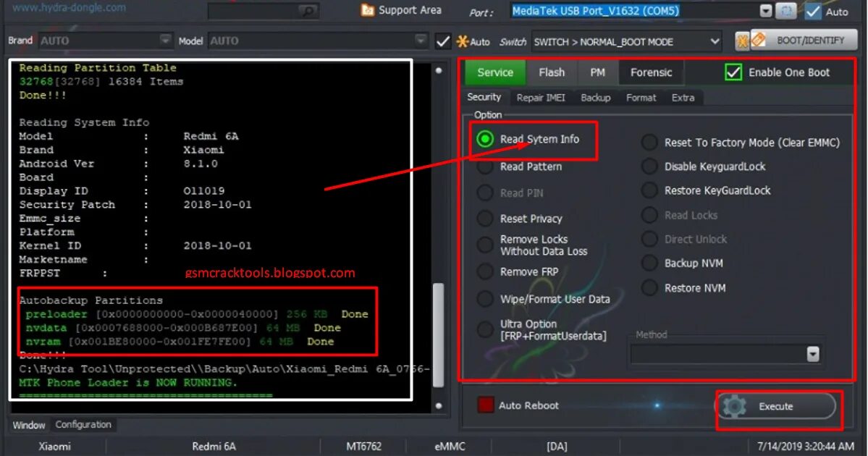Switch to the PM tab

pyautogui.click(x=597, y=72)
